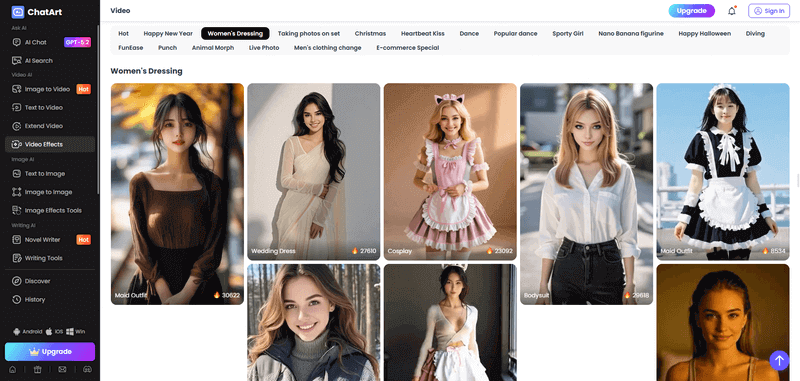Select the Live Photo tab
Viewport: 800px width, 381px height.
tap(264, 48)
